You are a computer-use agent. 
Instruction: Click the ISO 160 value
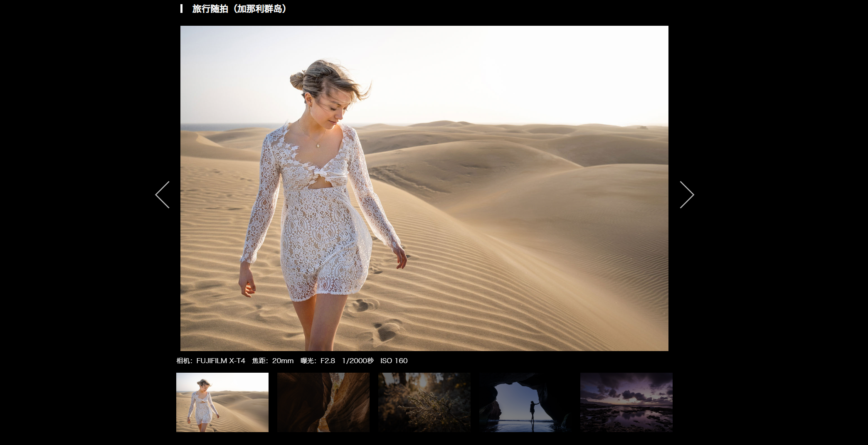coord(394,361)
